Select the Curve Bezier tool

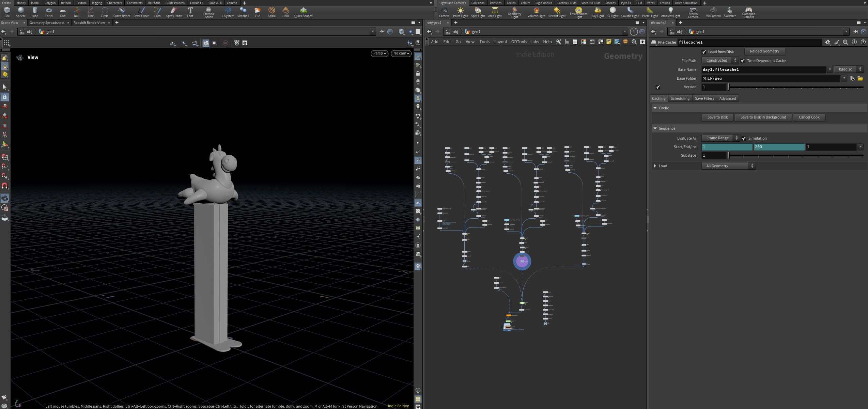122,12
